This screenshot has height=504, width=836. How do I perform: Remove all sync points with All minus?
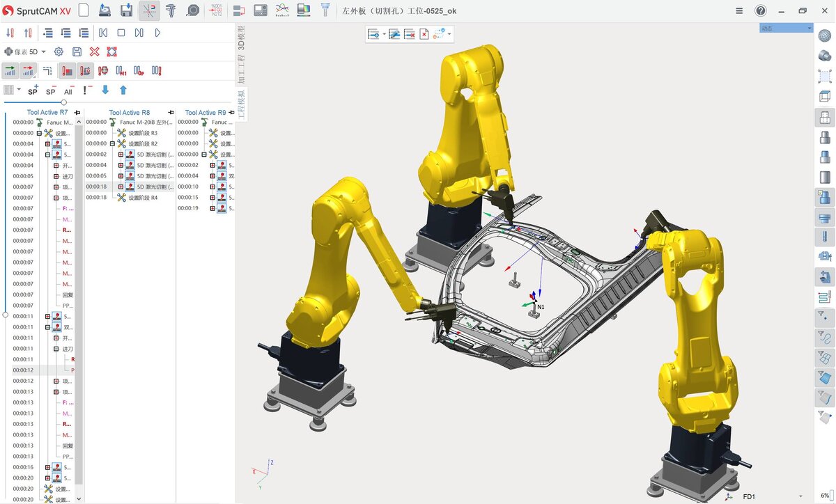[x=69, y=90]
